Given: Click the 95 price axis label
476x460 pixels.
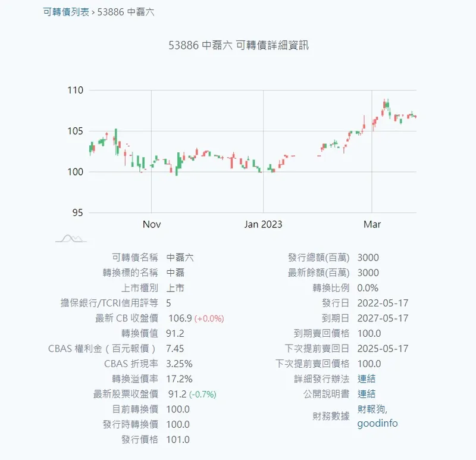Looking at the screenshot, I should [x=78, y=212].
